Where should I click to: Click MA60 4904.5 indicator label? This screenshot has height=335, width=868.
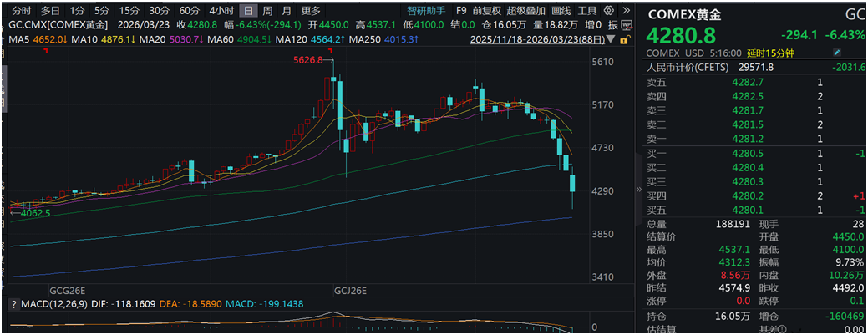point(239,40)
